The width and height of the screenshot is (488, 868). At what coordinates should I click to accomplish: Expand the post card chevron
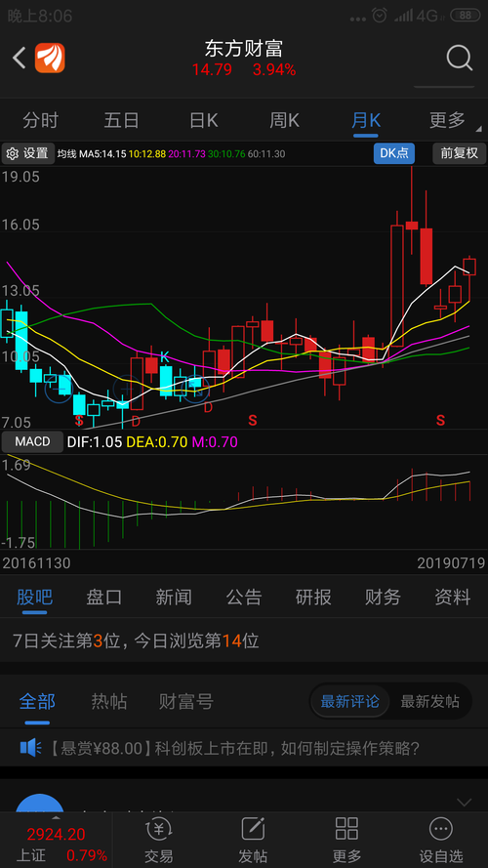(465, 803)
